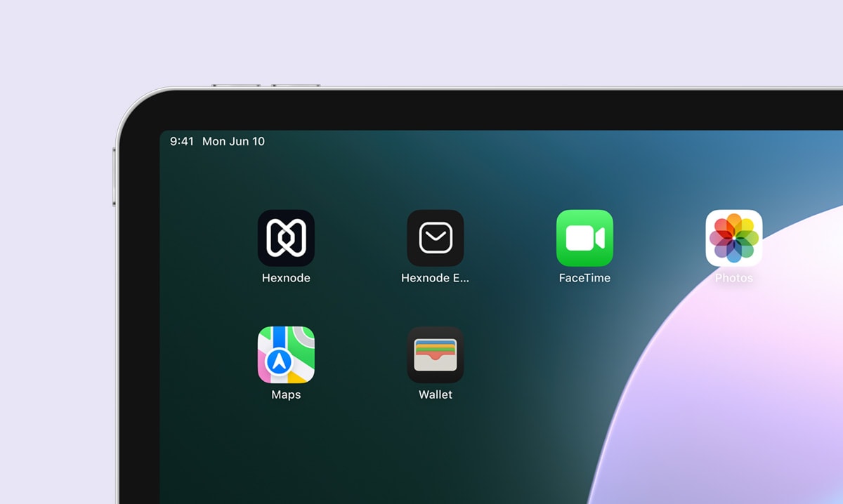Click the Photos label text

click(x=734, y=278)
